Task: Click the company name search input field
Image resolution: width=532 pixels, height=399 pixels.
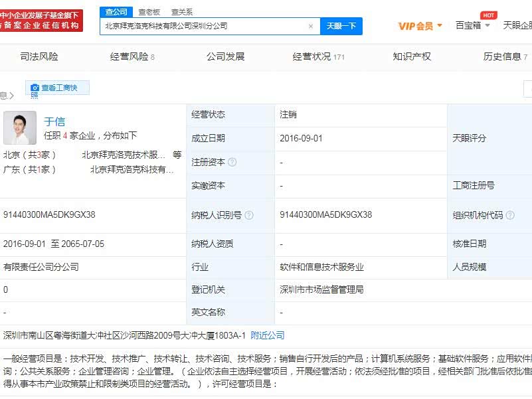Action: tap(203, 27)
